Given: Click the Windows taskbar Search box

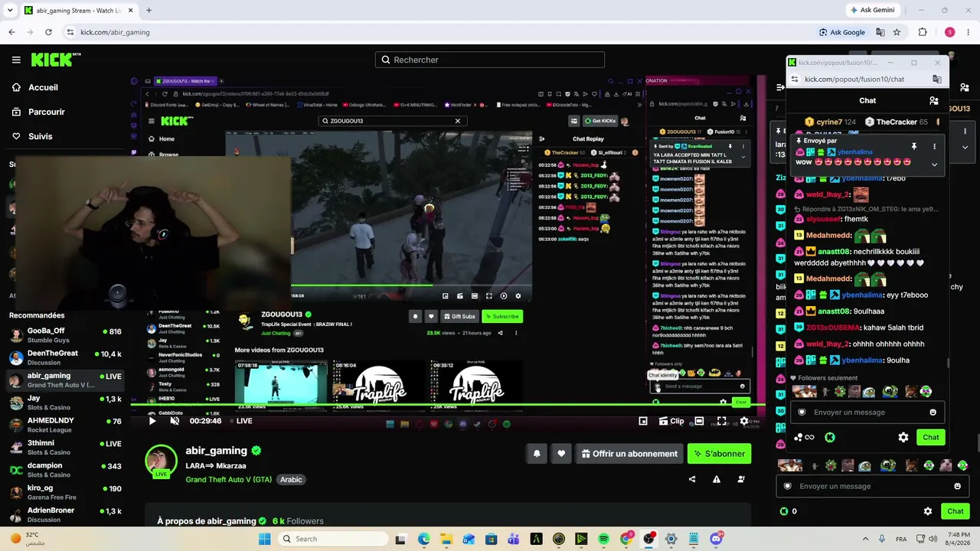Looking at the screenshot, I should 333,539.
